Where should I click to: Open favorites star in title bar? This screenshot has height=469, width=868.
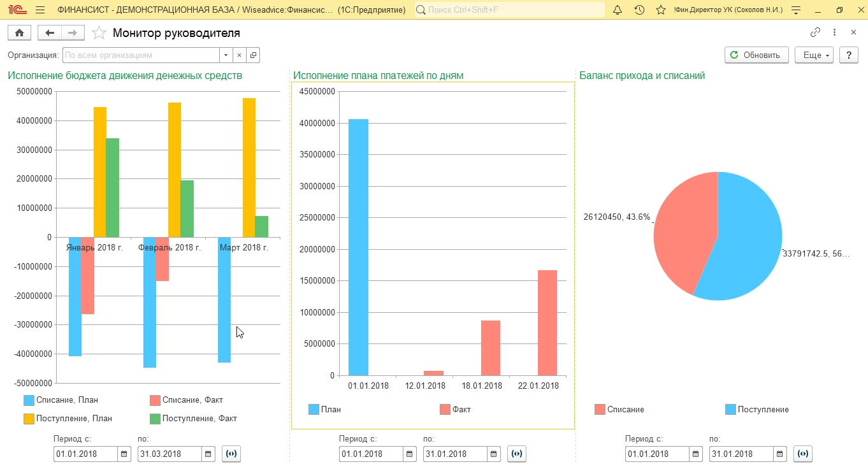click(x=661, y=10)
